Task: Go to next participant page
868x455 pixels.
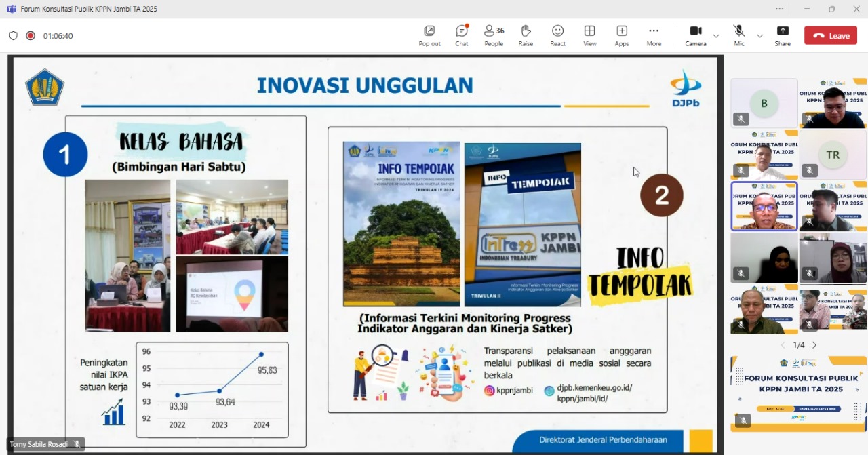Action: point(814,345)
